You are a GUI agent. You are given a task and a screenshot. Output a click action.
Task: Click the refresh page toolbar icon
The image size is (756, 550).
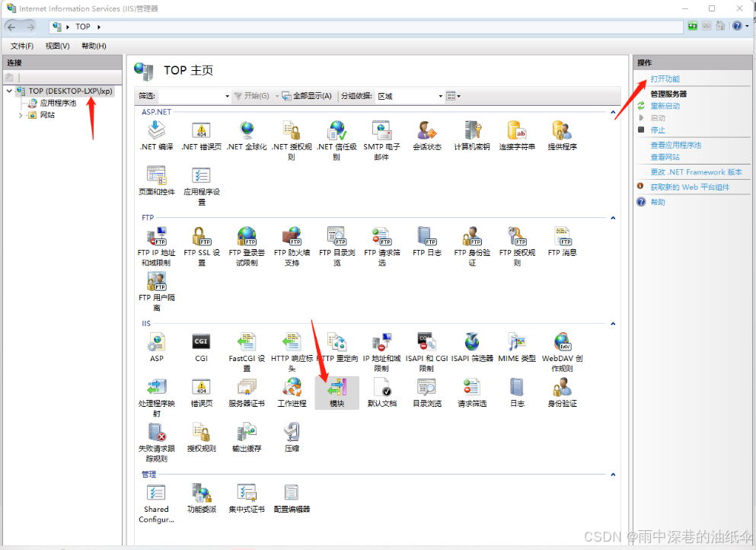click(x=692, y=26)
